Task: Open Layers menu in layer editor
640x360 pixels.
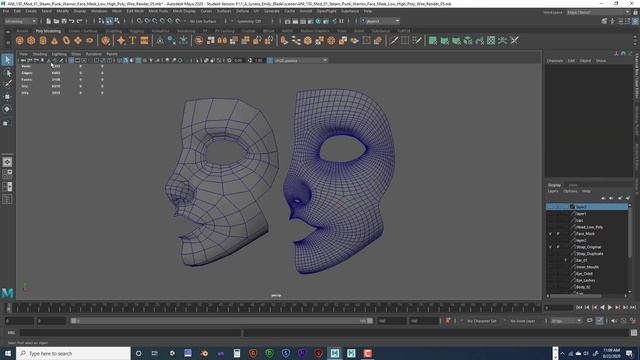Action: click(553, 191)
